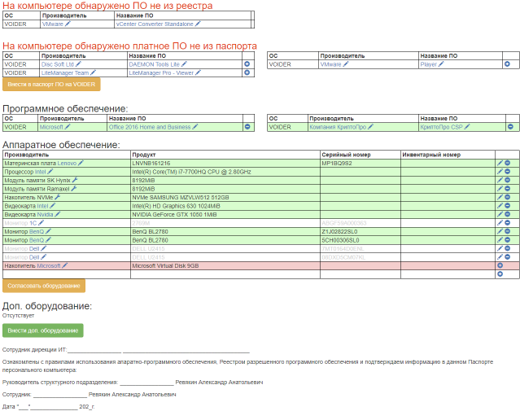Click pencil next to Disc Soft Ltd
Screen dimensions: 520x420
pos(78,64)
